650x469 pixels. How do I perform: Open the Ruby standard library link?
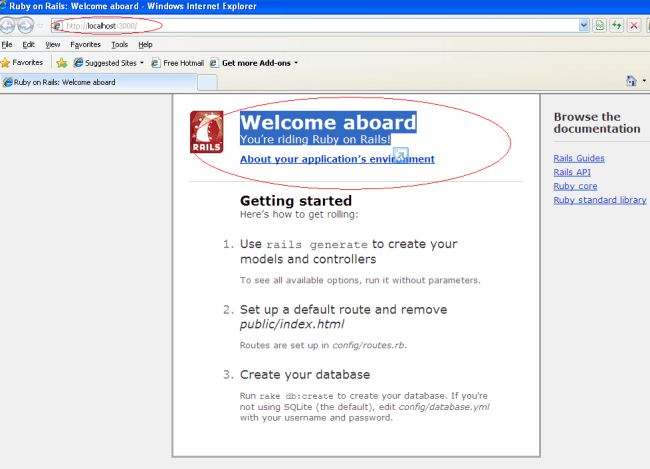point(599,200)
